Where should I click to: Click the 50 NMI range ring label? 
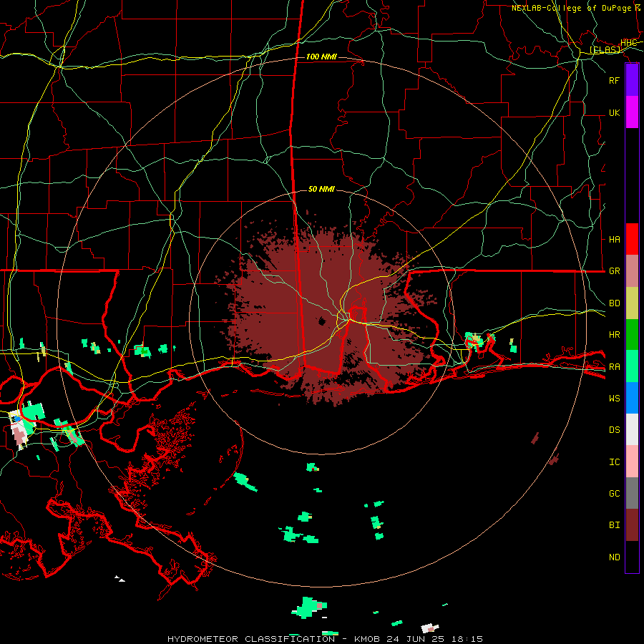321,189
